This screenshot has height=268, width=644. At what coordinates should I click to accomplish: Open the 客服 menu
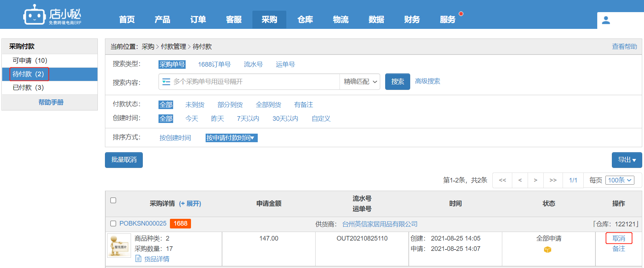tap(234, 20)
